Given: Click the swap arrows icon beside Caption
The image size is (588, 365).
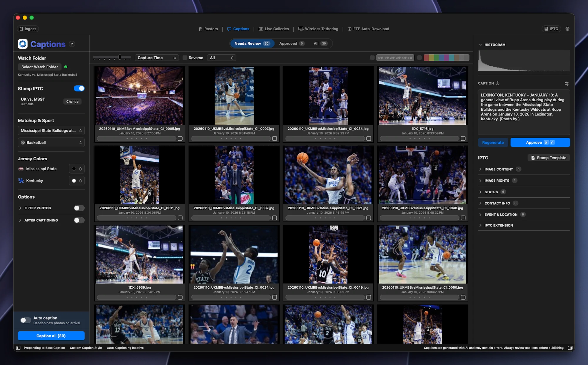Looking at the screenshot, I should click(x=567, y=83).
